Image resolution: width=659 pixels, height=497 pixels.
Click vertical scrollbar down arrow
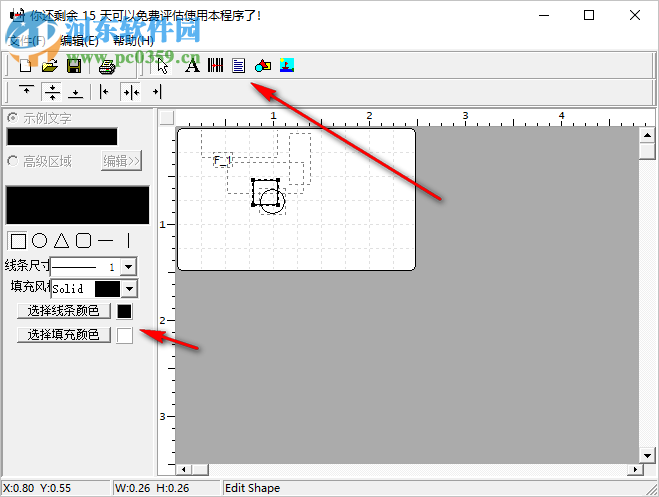click(x=647, y=455)
